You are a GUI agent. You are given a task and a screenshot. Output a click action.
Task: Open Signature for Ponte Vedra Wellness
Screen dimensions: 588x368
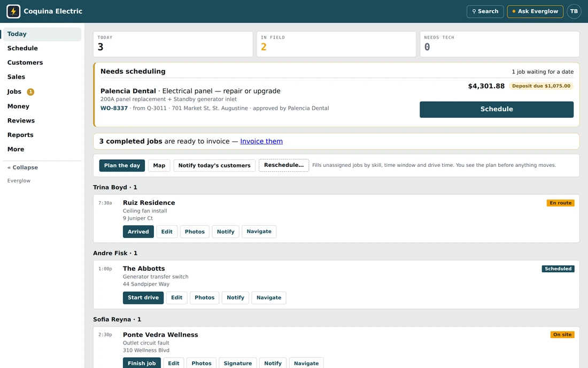(238, 363)
